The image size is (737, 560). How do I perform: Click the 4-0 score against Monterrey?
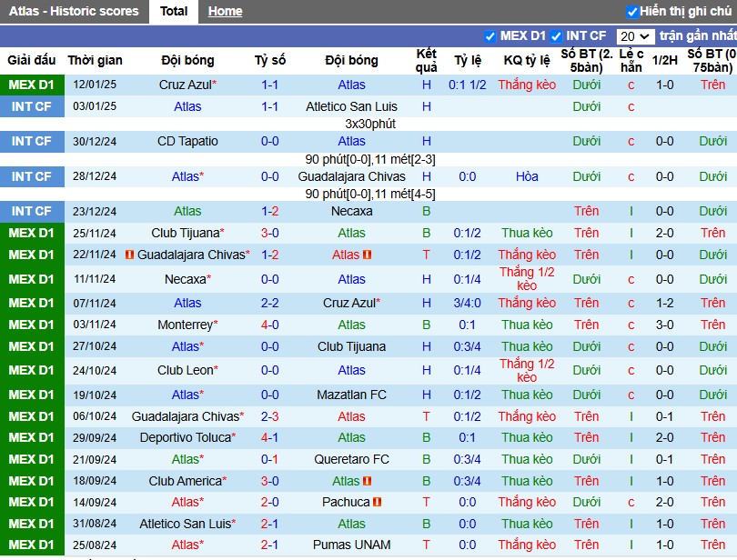(270, 325)
